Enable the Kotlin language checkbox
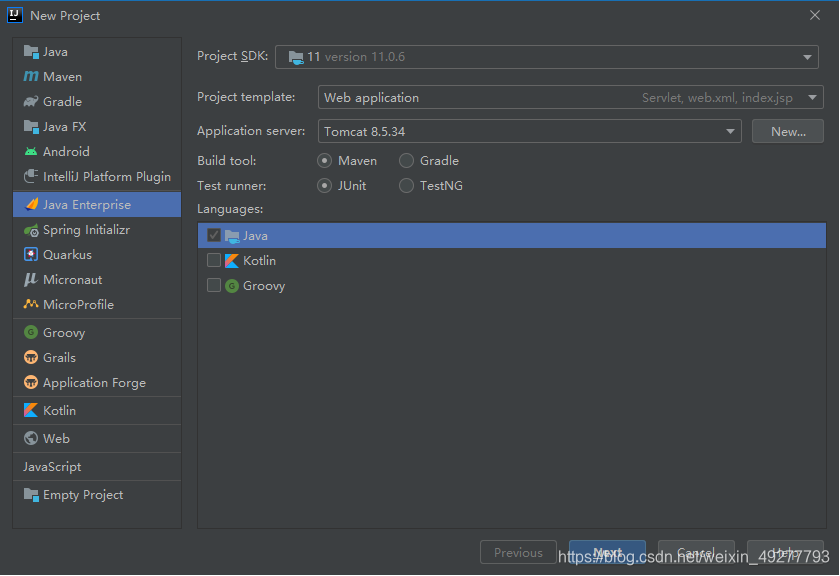The height and width of the screenshot is (576, 840). point(214,260)
